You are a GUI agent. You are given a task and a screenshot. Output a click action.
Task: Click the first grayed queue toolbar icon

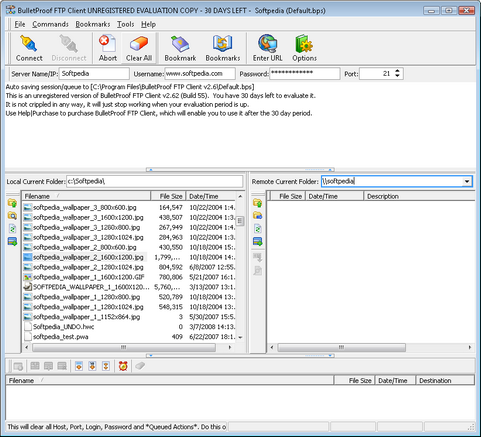click(18, 366)
